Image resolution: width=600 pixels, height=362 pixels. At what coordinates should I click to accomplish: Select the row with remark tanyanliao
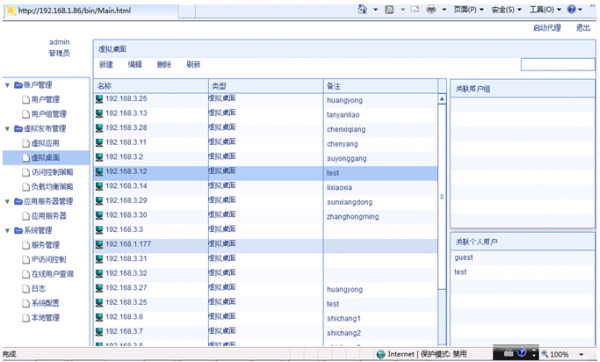pos(266,114)
